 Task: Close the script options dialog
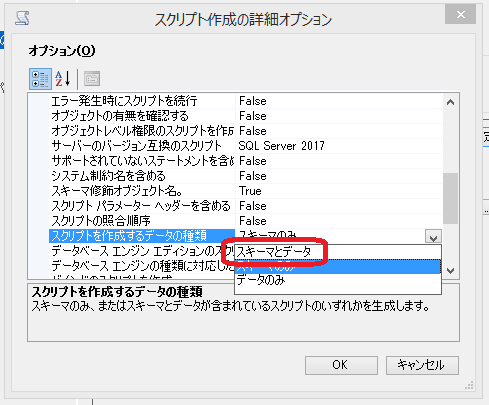coord(460,15)
